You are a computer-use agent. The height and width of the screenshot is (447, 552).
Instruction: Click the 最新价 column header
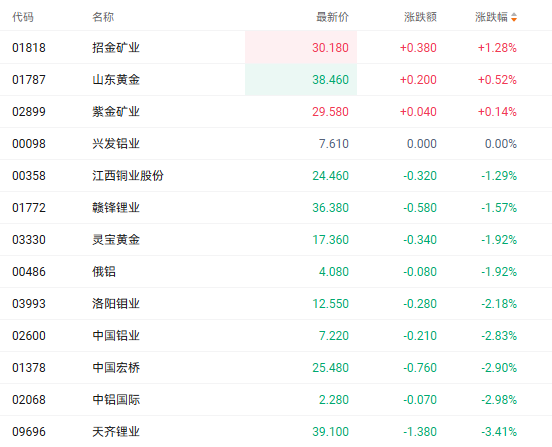pos(332,17)
